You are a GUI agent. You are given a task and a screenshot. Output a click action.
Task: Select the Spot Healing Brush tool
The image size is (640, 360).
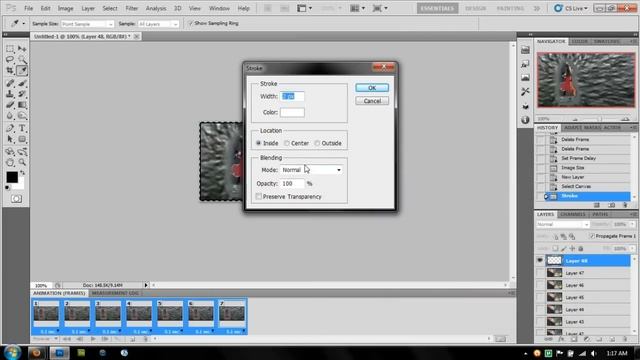point(10,83)
